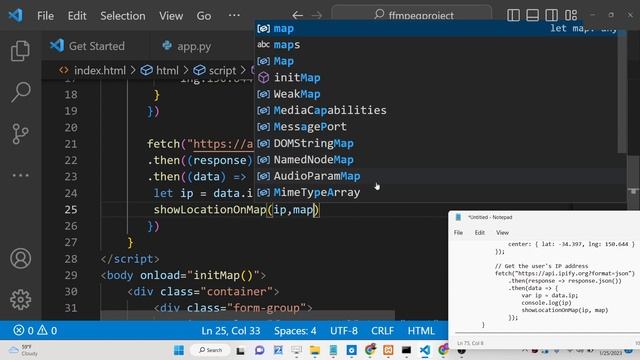Toggle the secondary side bar layout icon
640x360 pixels.
(x=551, y=16)
